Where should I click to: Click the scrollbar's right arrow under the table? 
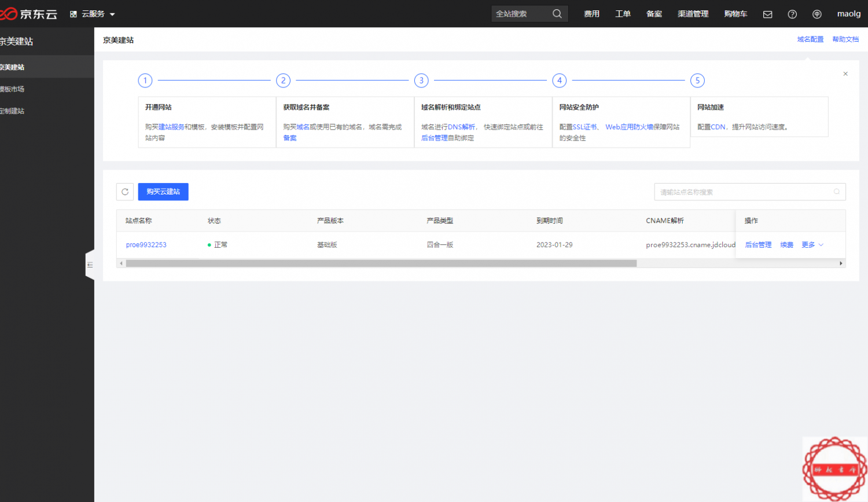[x=841, y=263]
